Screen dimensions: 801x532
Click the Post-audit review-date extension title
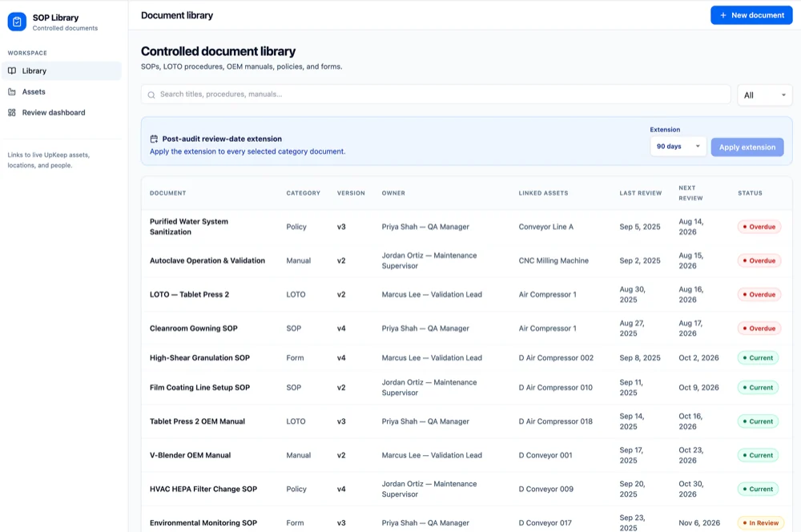tap(222, 139)
